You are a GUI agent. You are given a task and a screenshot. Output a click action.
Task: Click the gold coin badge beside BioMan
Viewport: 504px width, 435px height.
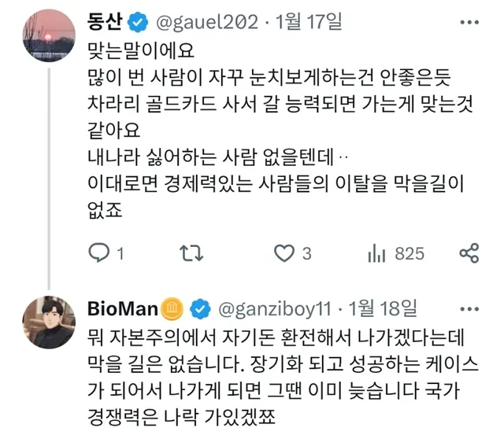point(172,307)
